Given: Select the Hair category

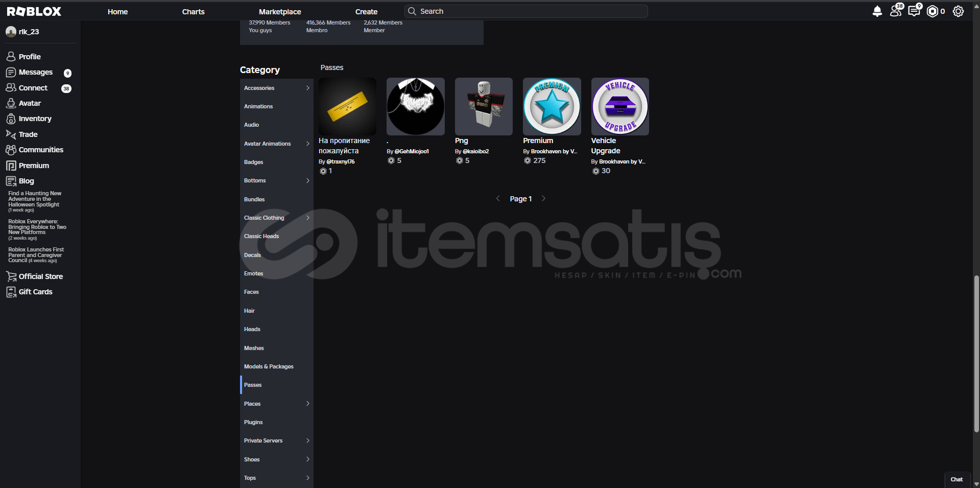Looking at the screenshot, I should (x=277, y=311).
